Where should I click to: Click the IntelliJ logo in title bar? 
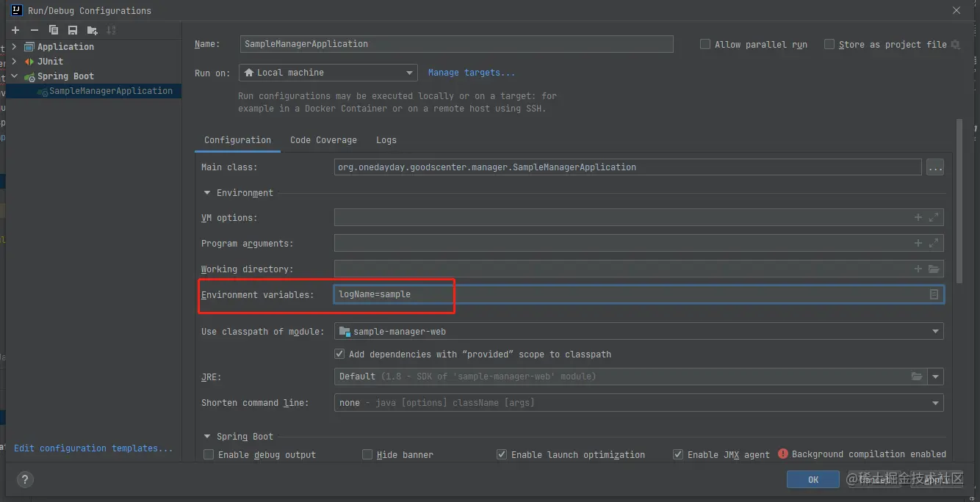pyautogui.click(x=18, y=10)
